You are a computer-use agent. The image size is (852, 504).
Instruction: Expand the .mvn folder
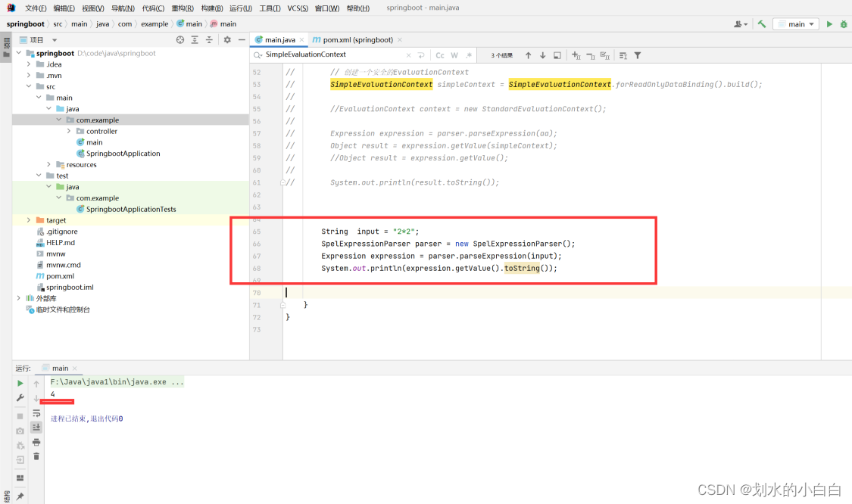[29, 76]
